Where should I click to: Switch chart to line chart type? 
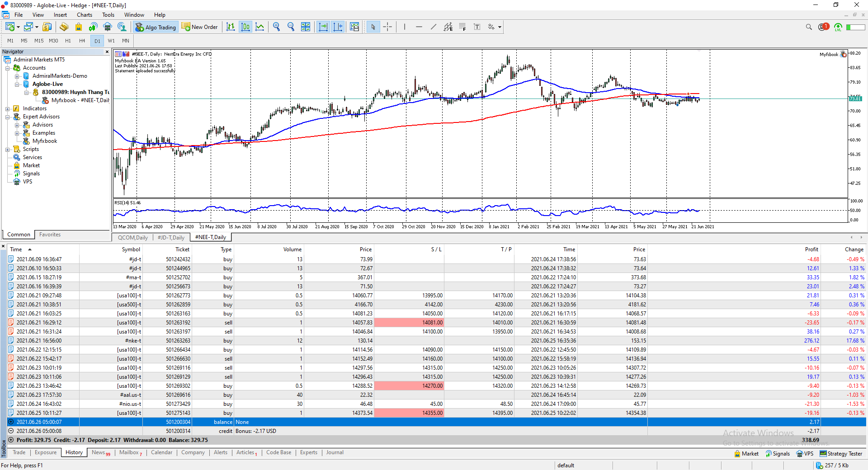tap(260, 27)
